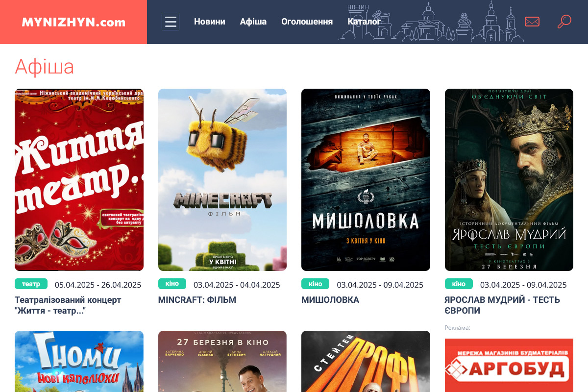Open the Оголошення menu item
This screenshot has height=392, width=588.
307,22
